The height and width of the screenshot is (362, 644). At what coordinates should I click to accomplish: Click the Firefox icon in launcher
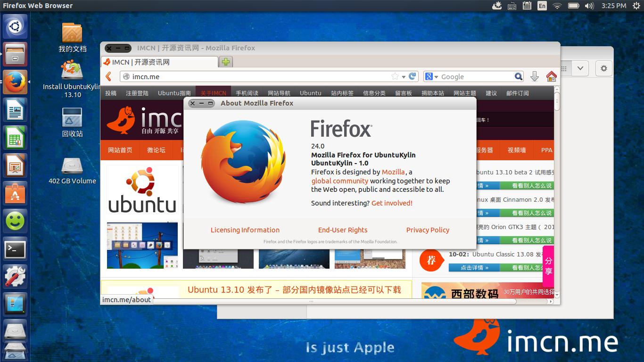15,82
